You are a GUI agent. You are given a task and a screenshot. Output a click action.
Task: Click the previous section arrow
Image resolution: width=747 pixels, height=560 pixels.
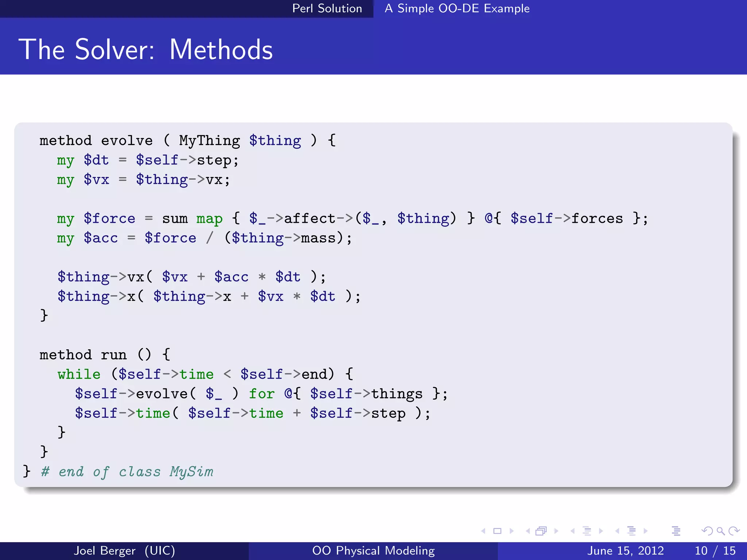(617, 531)
